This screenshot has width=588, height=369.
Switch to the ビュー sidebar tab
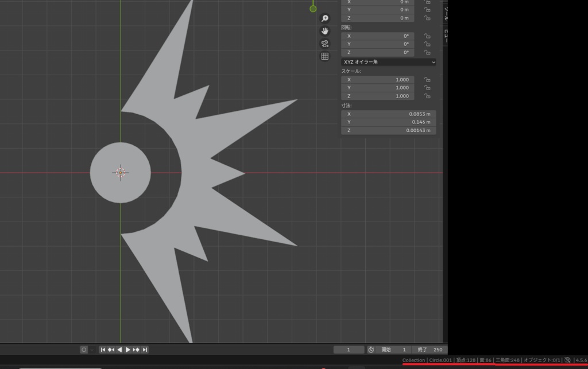click(x=446, y=36)
